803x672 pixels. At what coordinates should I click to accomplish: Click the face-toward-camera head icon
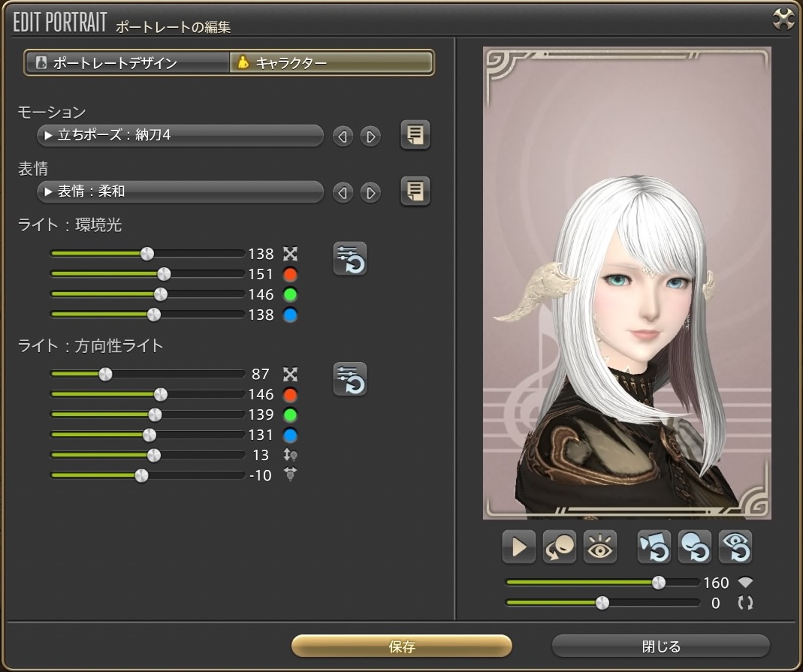pyautogui.click(x=559, y=547)
